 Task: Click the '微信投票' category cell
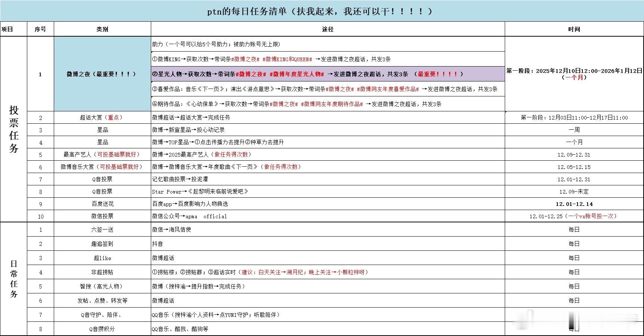(102, 216)
